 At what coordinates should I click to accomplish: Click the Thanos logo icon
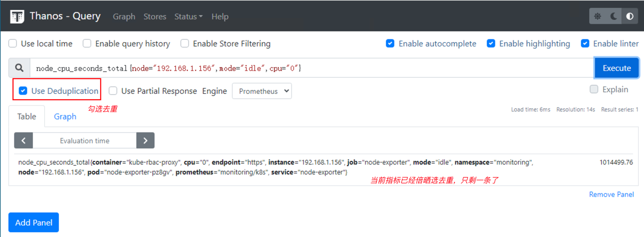pos(17,17)
